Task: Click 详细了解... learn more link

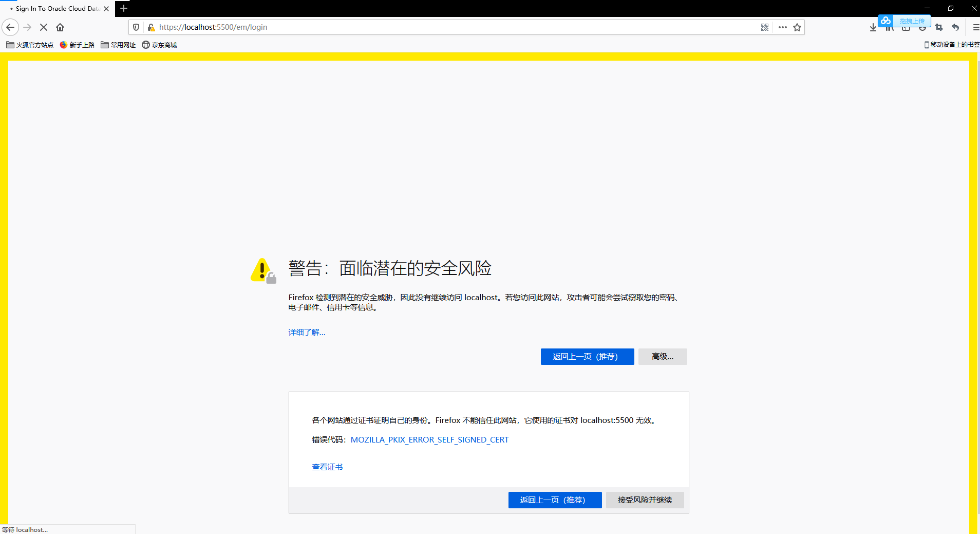Action: pyautogui.click(x=307, y=332)
